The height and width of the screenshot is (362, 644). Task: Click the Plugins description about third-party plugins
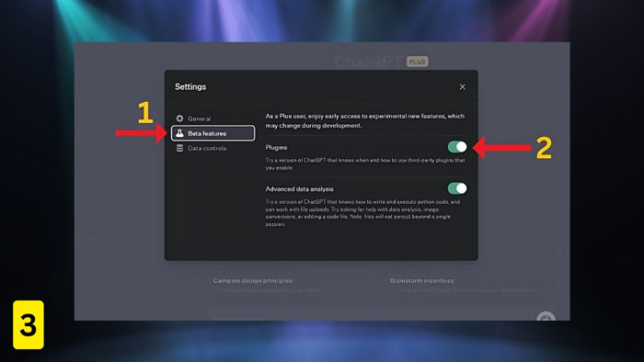(x=364, y=164)
